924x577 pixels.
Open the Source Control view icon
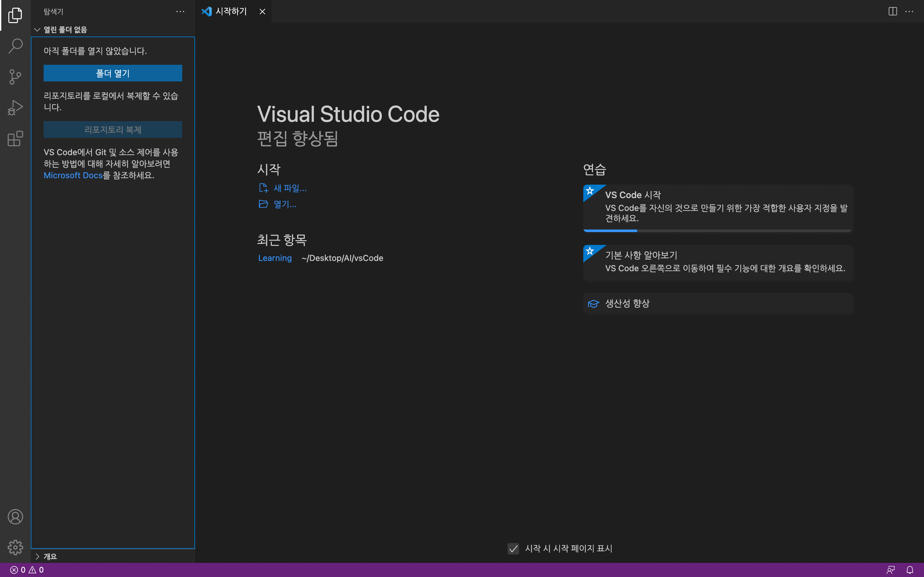tap(15, 77)
